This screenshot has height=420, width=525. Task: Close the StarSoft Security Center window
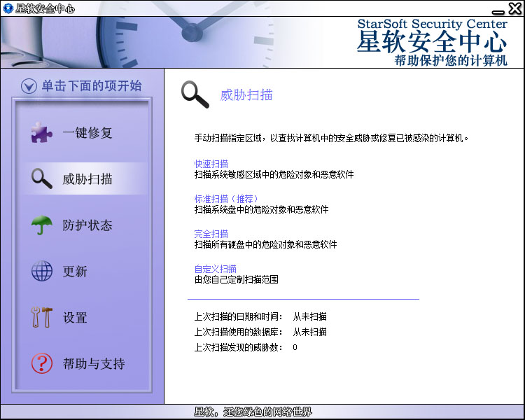click(514, 8)
